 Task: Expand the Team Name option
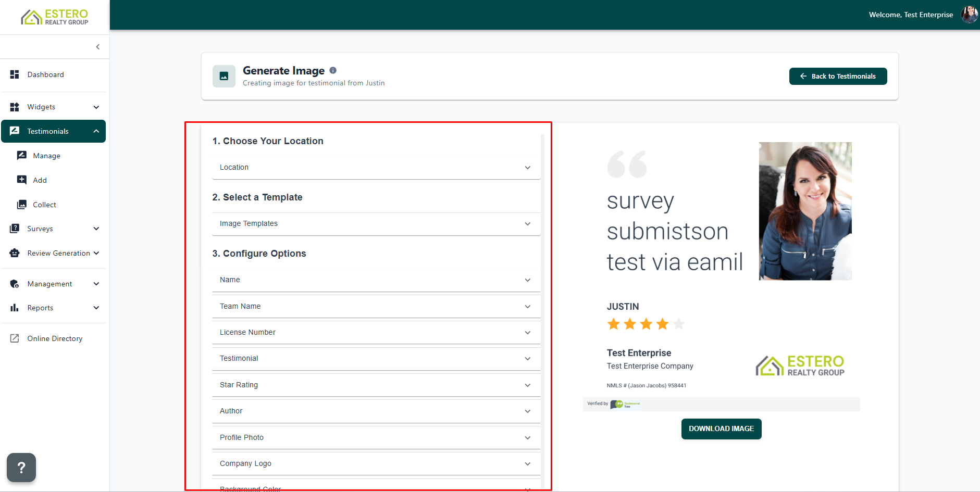tap(376, 306)
